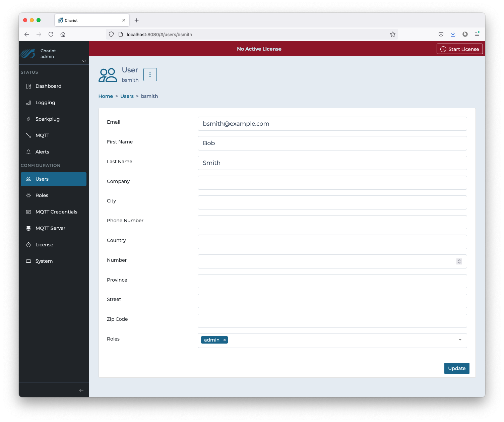Click the Logging bar chart icon

point(28,103)
